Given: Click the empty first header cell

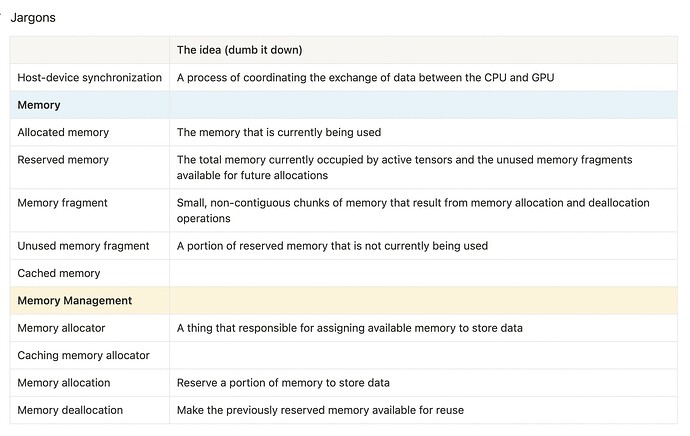Looking at the screenshot, I should pos(89,50).
